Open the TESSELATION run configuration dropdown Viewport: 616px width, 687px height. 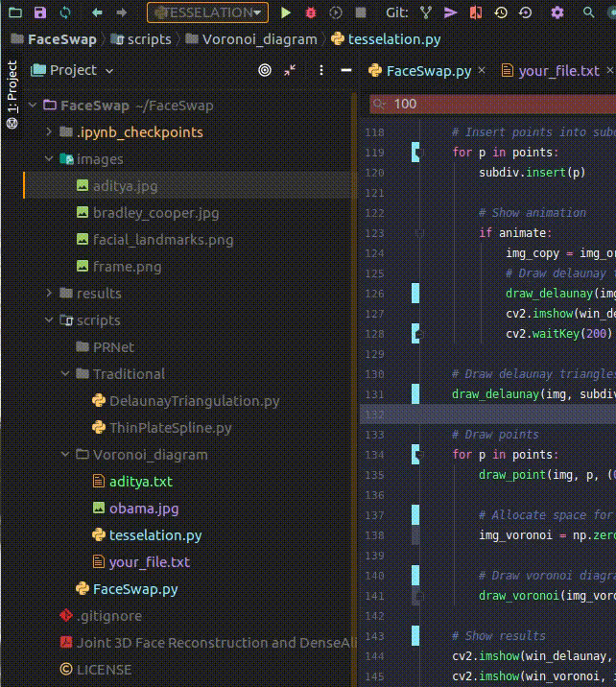(207, 12)
